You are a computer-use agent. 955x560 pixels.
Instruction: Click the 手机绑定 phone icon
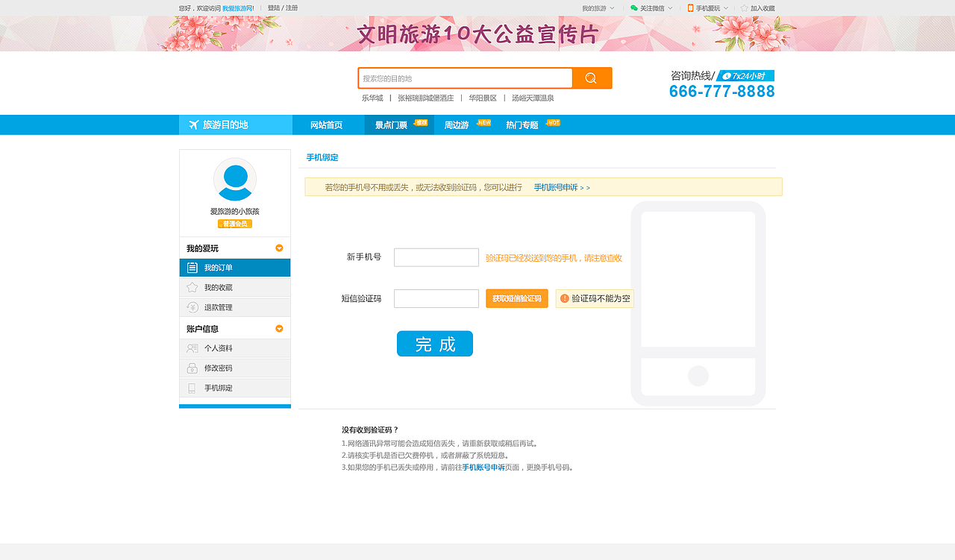point(193,387)
